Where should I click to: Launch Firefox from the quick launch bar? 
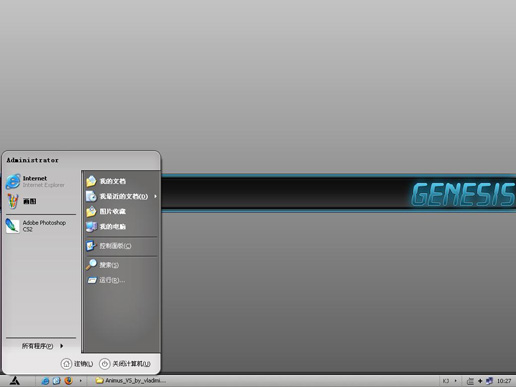coord(68,381)
